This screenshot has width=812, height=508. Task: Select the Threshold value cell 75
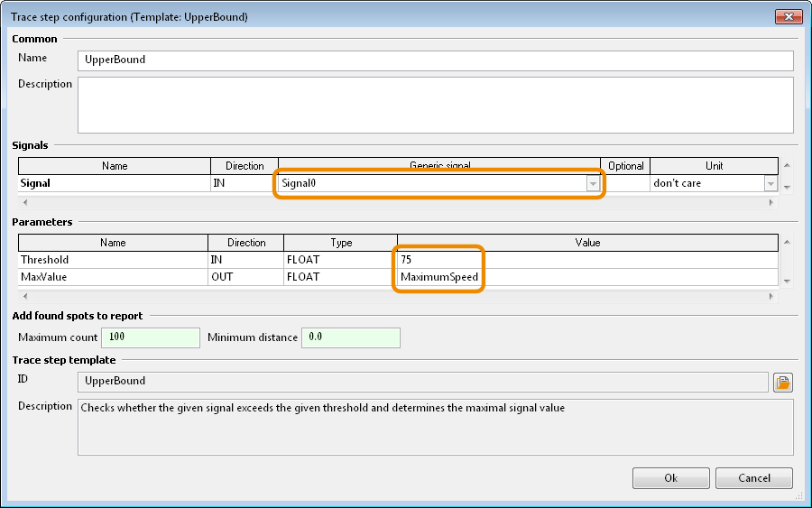(x=587, y=260)
